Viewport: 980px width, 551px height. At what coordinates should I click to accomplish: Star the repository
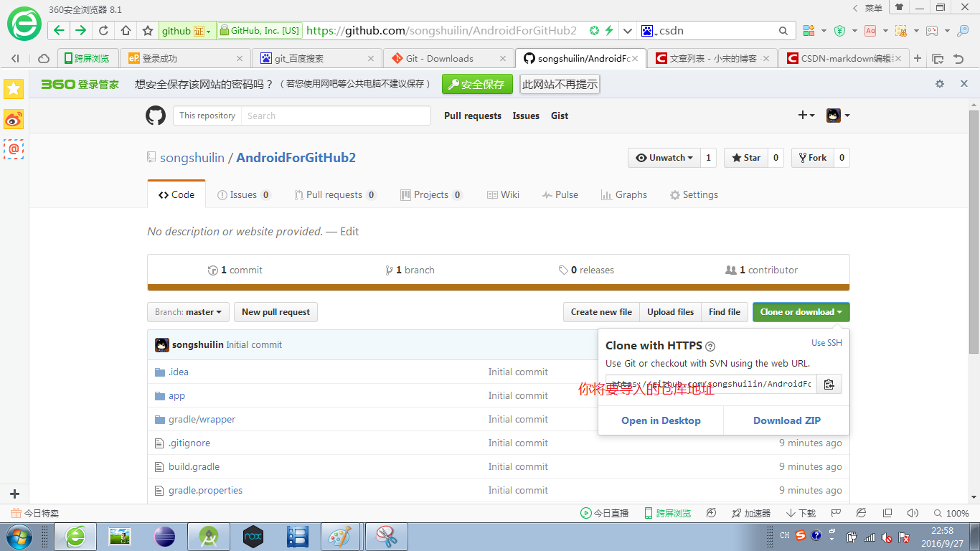click(x=745, y=158)
